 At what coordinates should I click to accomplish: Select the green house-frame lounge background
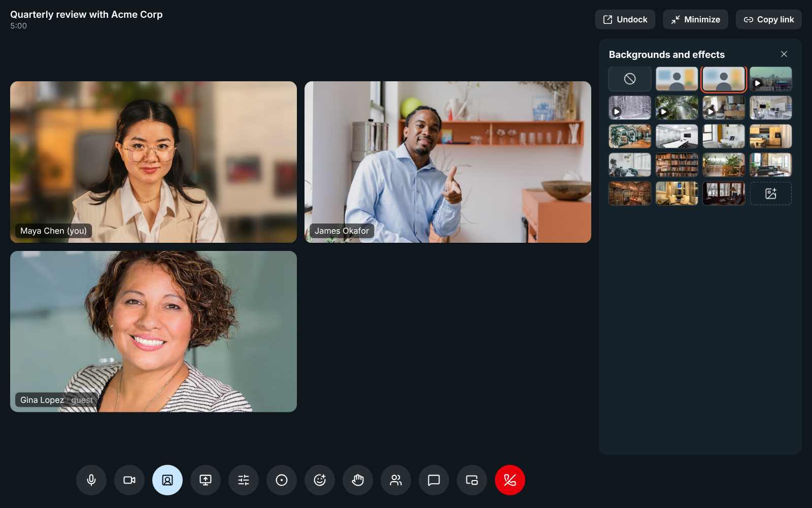click(x=630, y=136)
